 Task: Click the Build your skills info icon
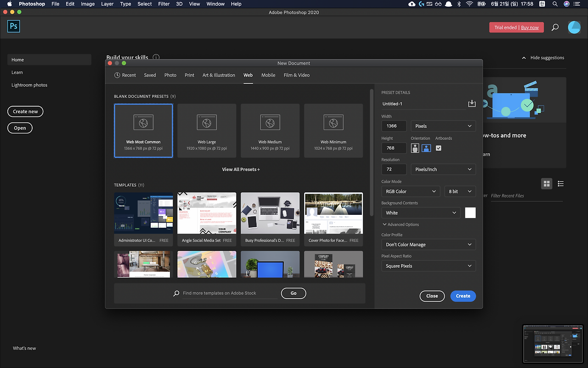156,57
